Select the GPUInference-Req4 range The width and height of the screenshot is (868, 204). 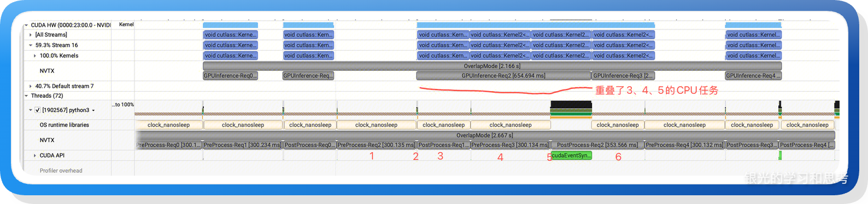753,76
